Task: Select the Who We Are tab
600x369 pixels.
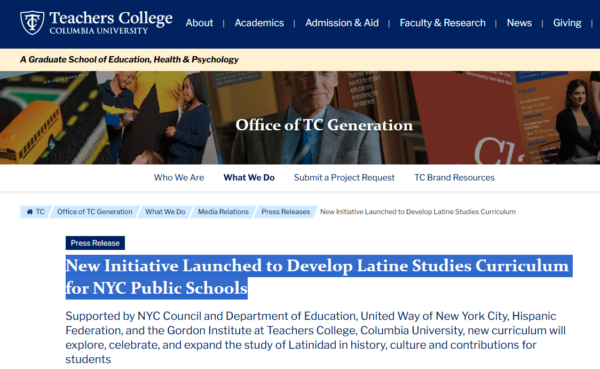Action: pos(179,178)
